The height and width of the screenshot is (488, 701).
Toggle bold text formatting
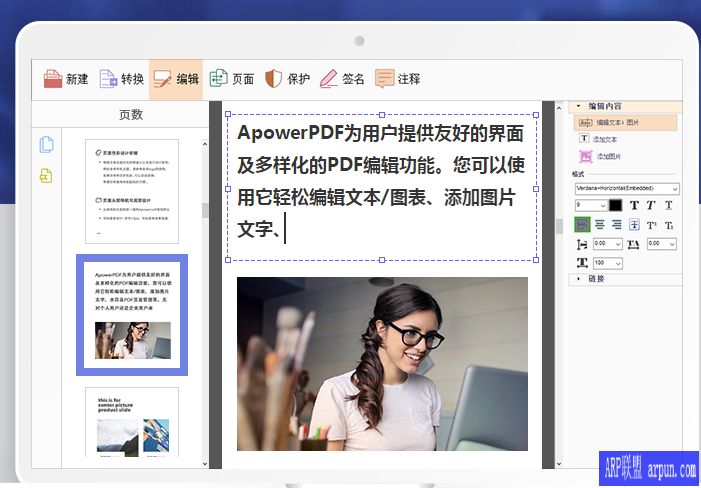(x=634, y=205)
